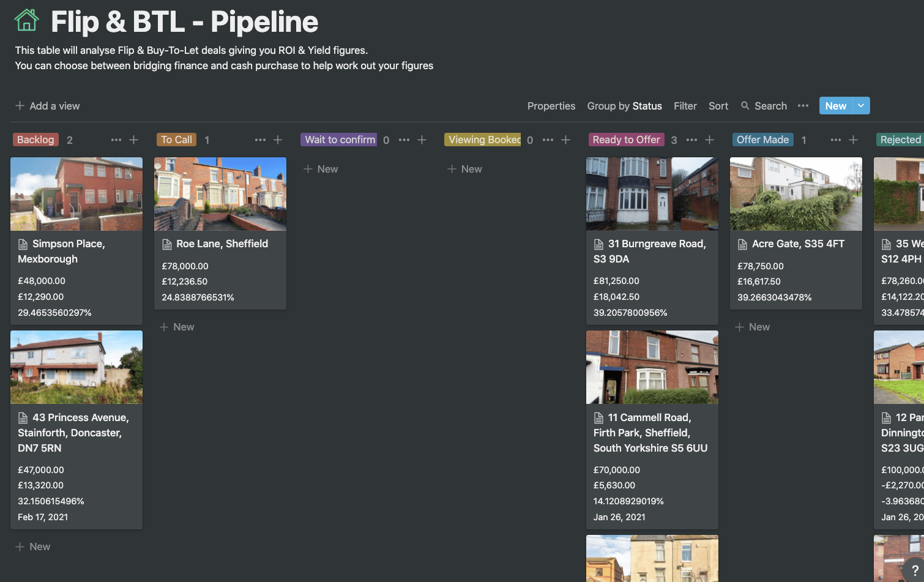Select the yellow Viewing Booked tag
The image size is (924, 582).
[x=483, y=140]
